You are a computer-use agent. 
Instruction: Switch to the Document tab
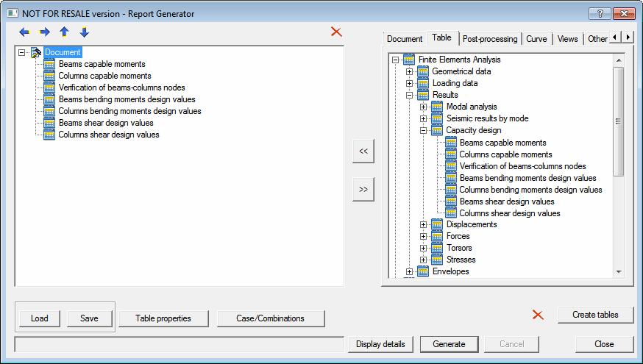tap(405, 39)
